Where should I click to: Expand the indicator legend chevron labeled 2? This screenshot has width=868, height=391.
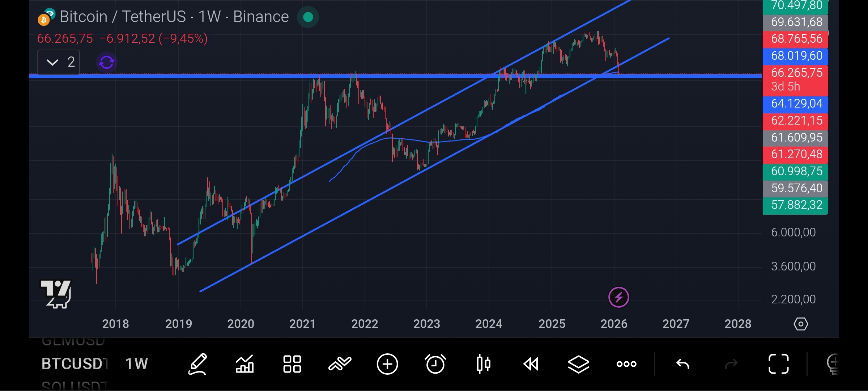(x=58, y=62)
